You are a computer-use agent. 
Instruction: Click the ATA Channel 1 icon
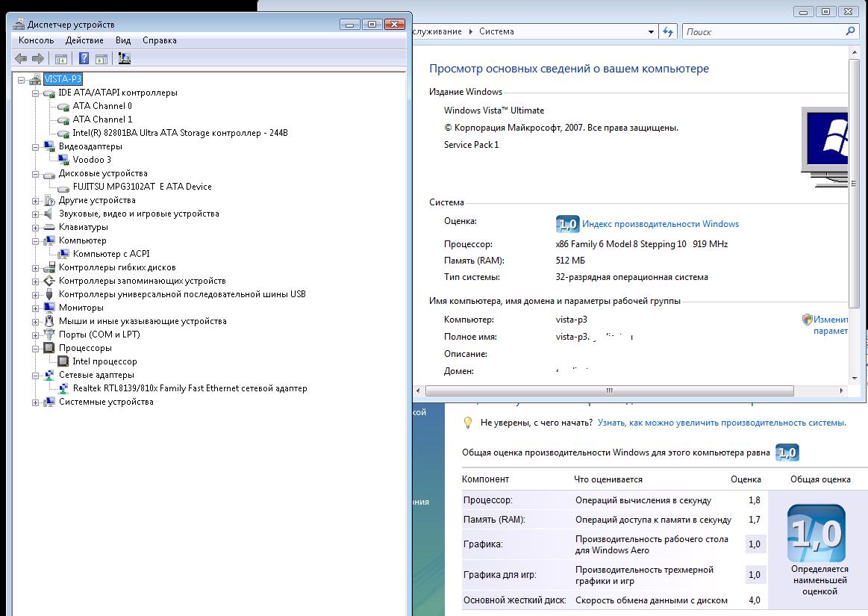63,119
